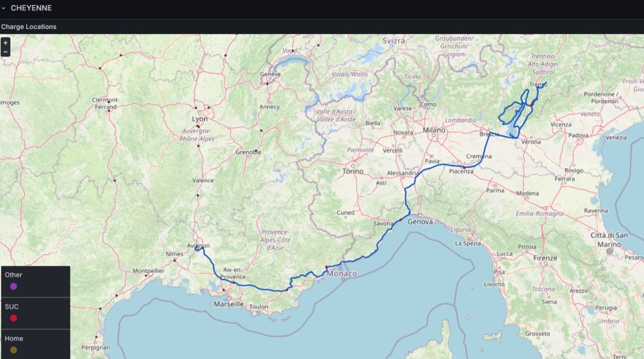Click the Annecy city label
Viewport: 644px width, 359px height.
[x=270, y=107]
